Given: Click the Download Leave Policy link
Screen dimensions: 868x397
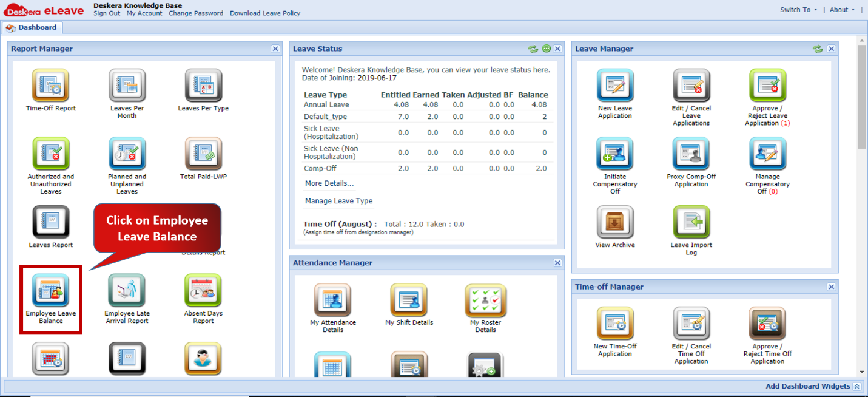Looking at the screenshot, I should [265, 13].
